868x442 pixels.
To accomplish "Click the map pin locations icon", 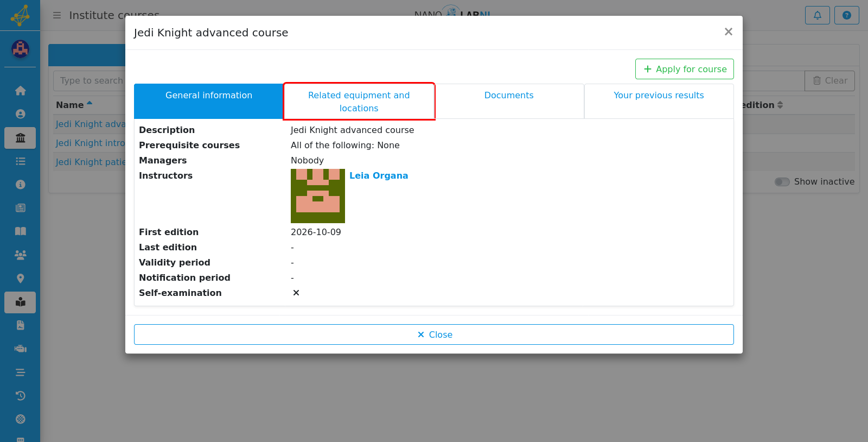I will [x=20, y=279].
